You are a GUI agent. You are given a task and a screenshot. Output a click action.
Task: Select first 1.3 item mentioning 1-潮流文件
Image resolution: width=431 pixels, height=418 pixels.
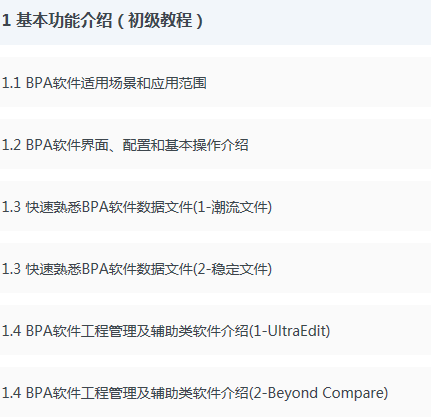point(215,206)
